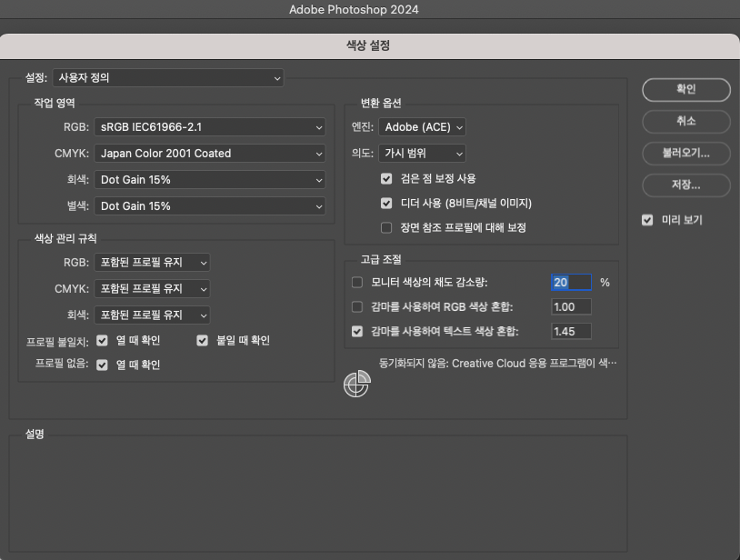Click the saturation percentage field showing 20
This screenshot has height=560, width=740.
pyautogui.click(x=571, y=282)
